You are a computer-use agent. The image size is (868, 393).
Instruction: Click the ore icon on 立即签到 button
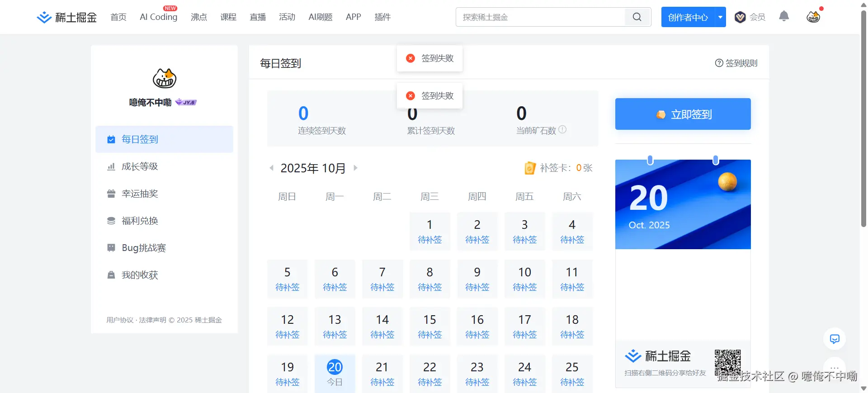pyautogui.click(x=661, y=114)
